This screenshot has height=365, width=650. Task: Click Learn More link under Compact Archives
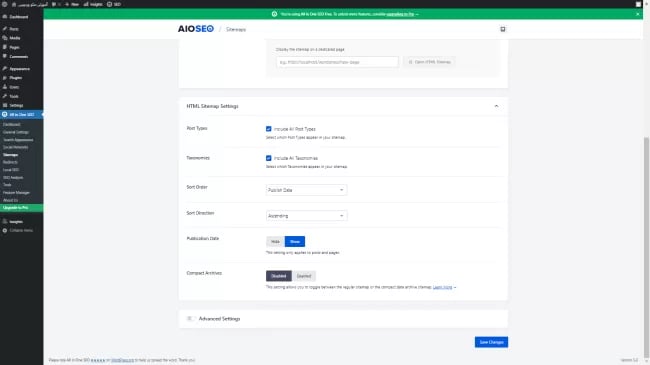[443, 287]
